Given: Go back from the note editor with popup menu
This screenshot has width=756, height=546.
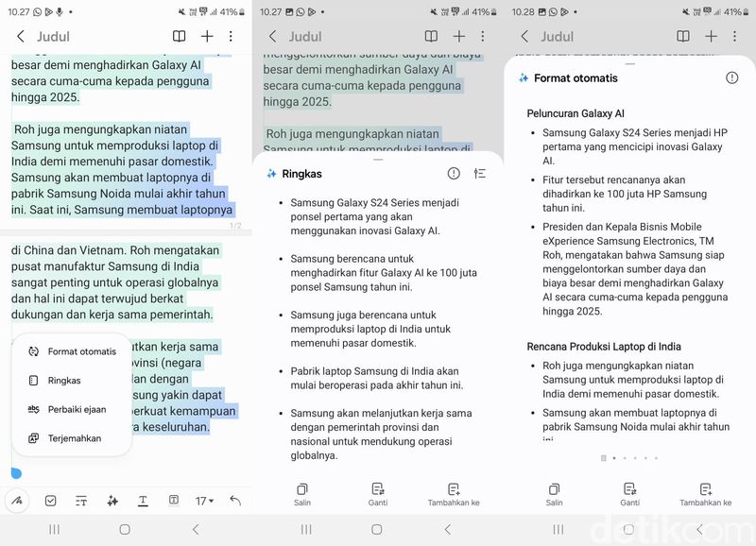Looking at the screenshot, I should click(x=20, y=36).
